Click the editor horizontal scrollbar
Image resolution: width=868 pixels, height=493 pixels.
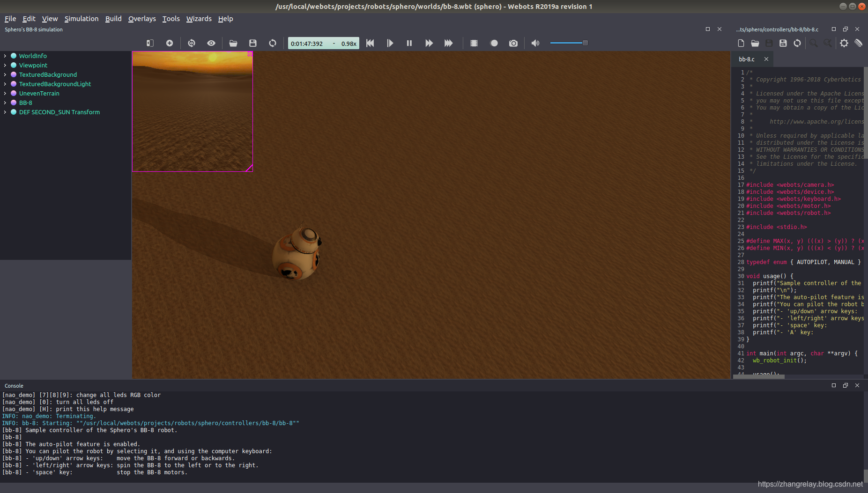[759, 376]
